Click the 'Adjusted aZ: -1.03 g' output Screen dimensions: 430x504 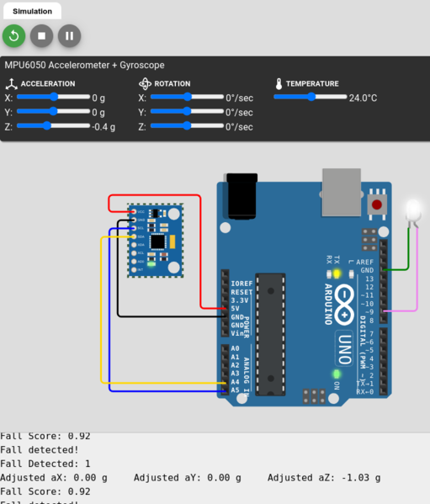pyautogui.click(x=324, y=478)
